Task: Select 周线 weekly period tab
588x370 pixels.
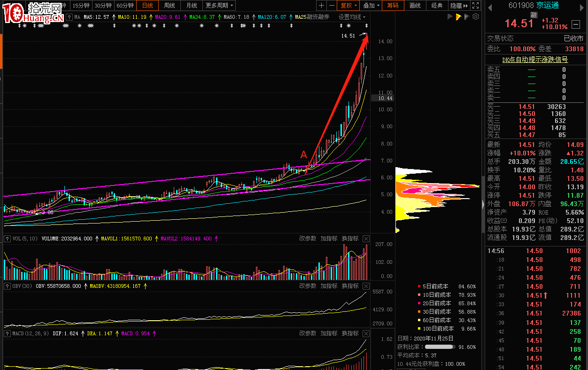Action: [169, 6]
